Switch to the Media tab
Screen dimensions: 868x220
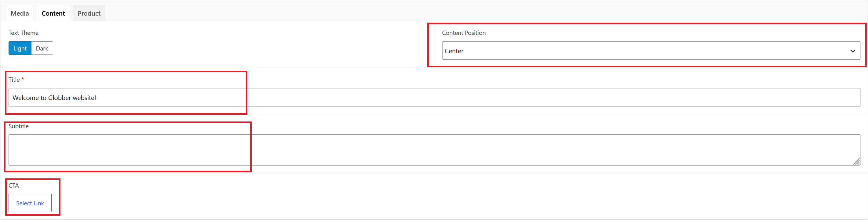[x=20, y=13]
